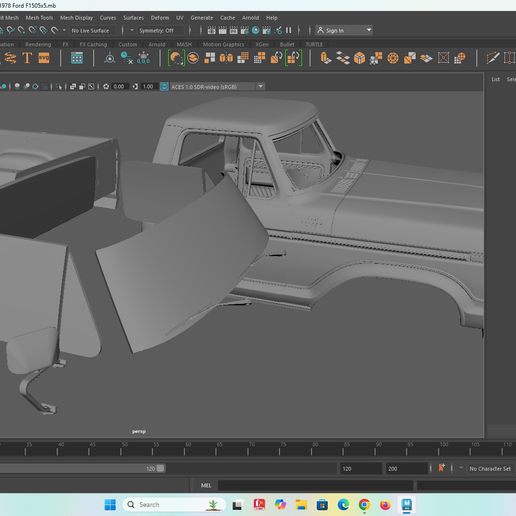Open the Mesh Tools menu
516x516 pixels.
[39, 18]
